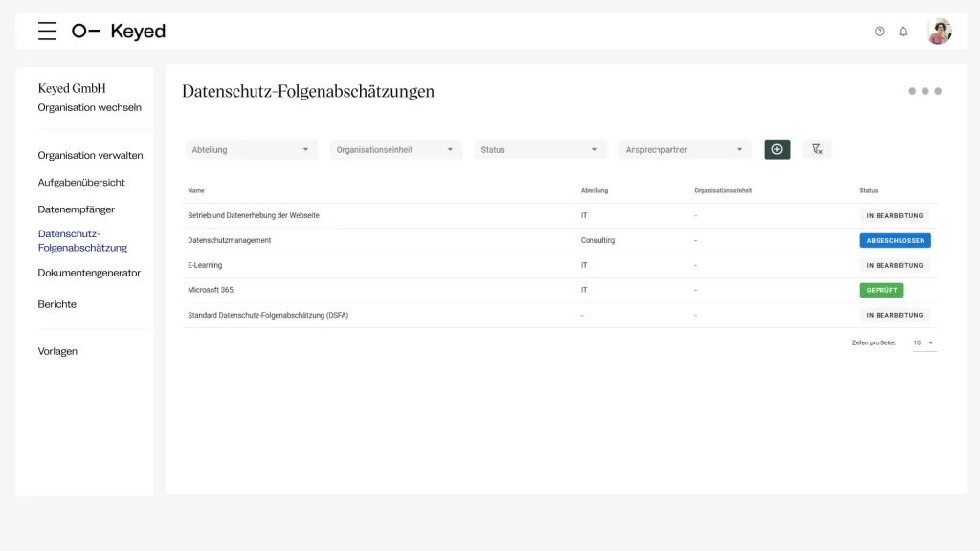Click IT cell in Microsoft 365 row
The width and height of the screenshot is (980, 551).
click(x=584, y=290)
